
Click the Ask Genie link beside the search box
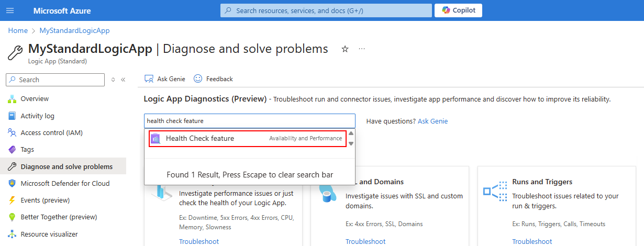point(432,121)
